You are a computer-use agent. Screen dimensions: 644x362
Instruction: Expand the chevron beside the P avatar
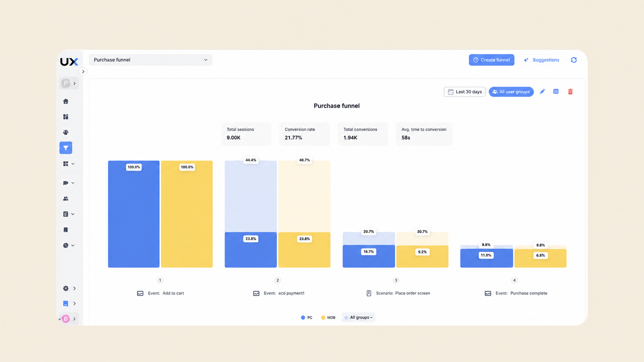click(x=74, y=83)
